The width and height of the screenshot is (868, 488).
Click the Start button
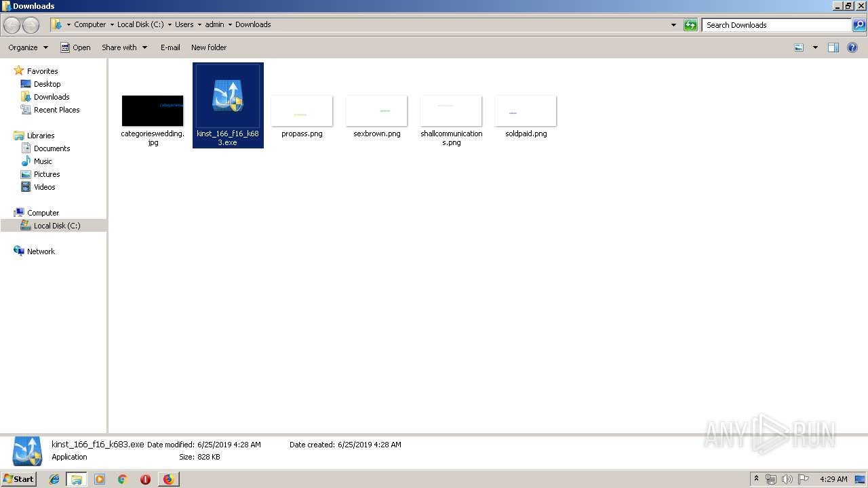coord(18,479)
